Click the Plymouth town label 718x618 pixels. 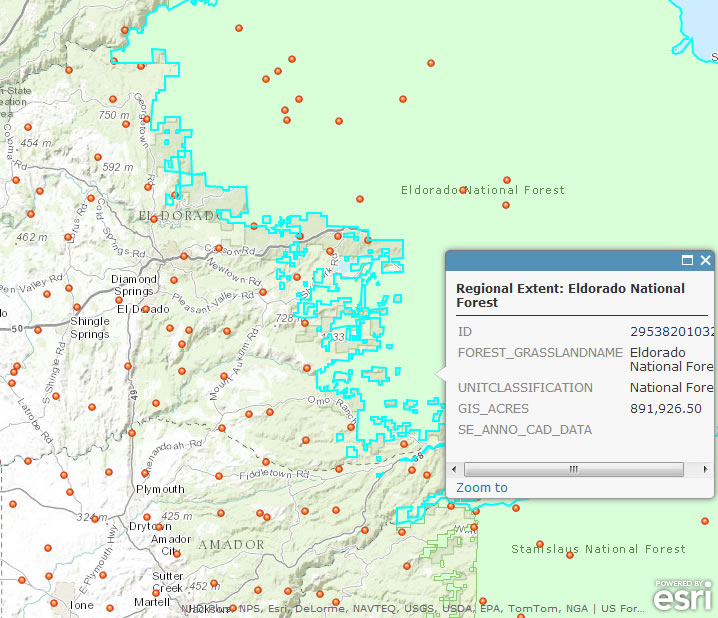(x=161, y=489)
